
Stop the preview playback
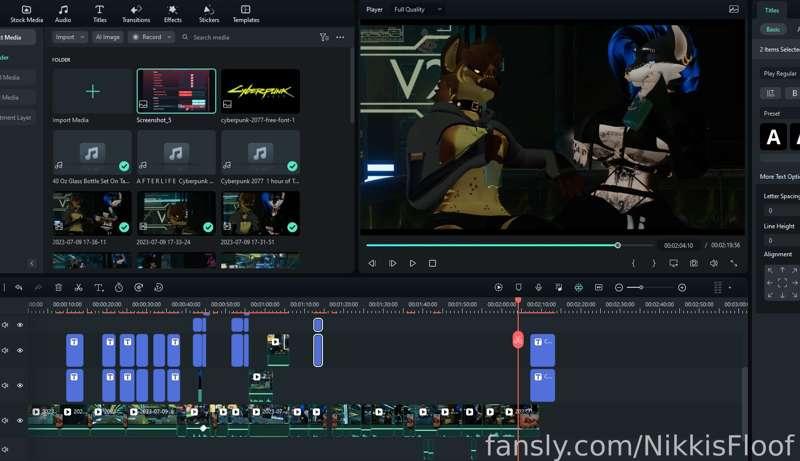(x=432, y=263)
